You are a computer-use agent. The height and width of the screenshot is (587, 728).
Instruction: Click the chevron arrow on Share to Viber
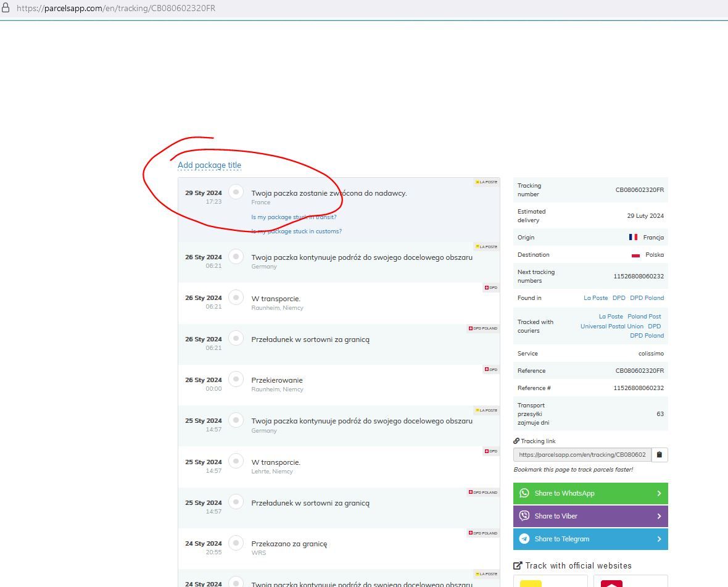coord(659,516)
